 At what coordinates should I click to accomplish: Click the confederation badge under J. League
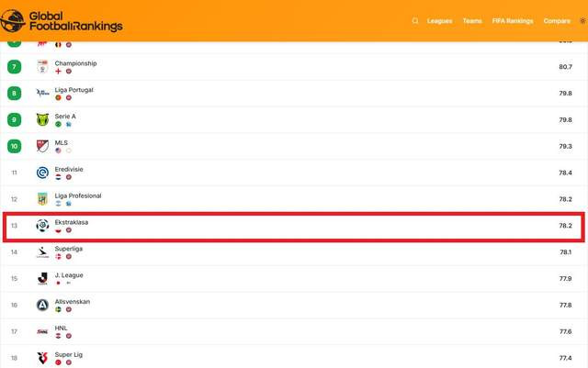click(x=69, y=283)
